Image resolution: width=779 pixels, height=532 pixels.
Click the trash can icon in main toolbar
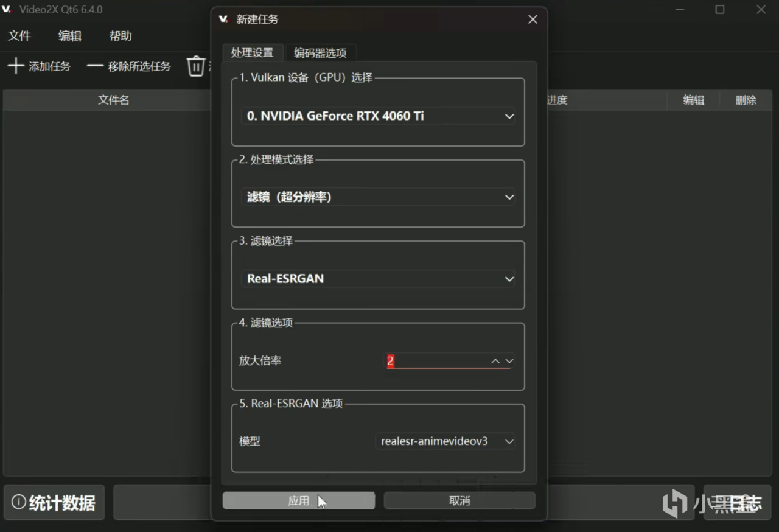tap(196, 66)
